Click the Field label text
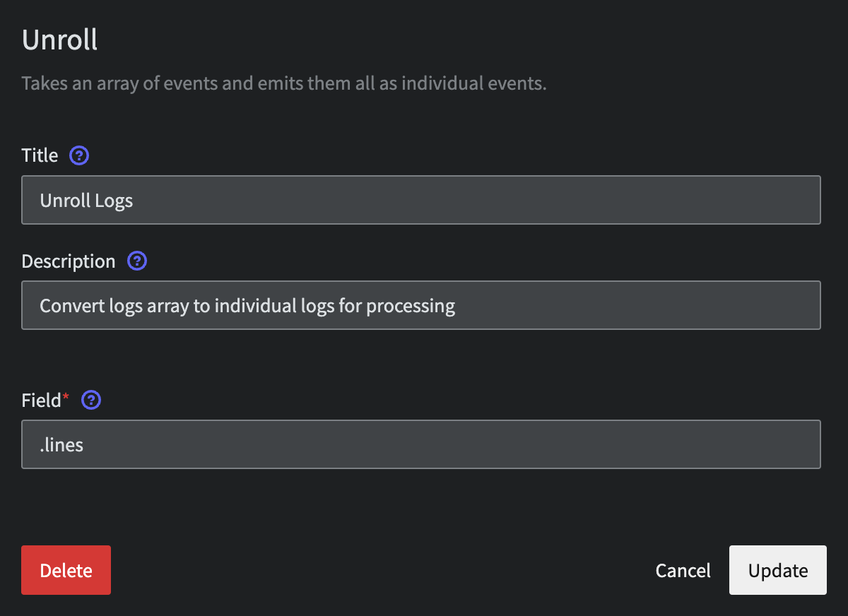848x616 pixels. [x=42, y=401]
